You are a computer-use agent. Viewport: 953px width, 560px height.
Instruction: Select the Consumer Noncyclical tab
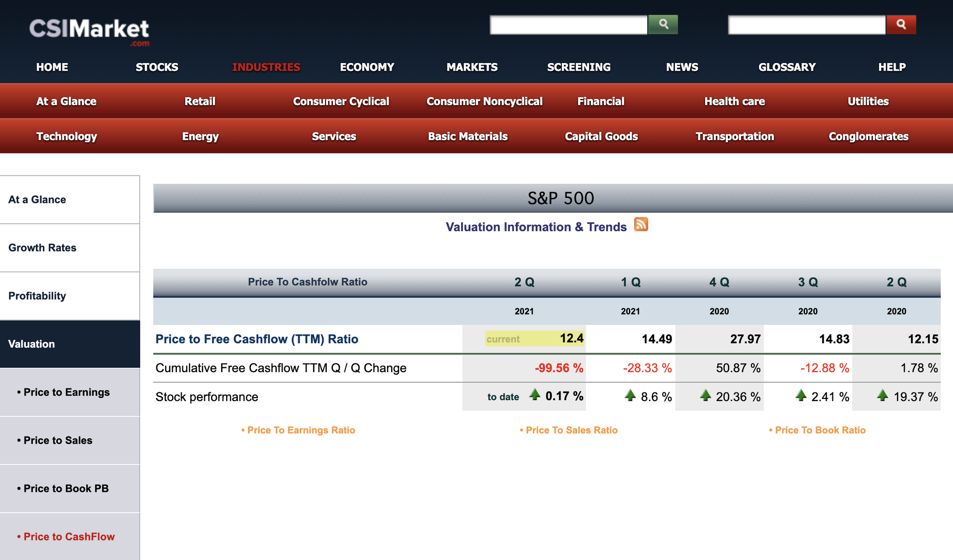pyautogui.click(x=484, y=101)
